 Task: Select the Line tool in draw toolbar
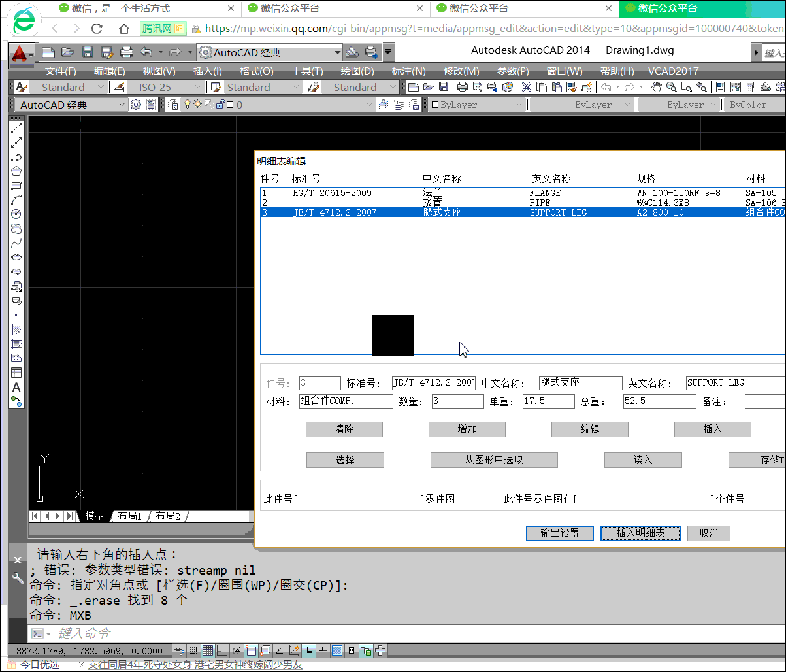coord(17,127)
